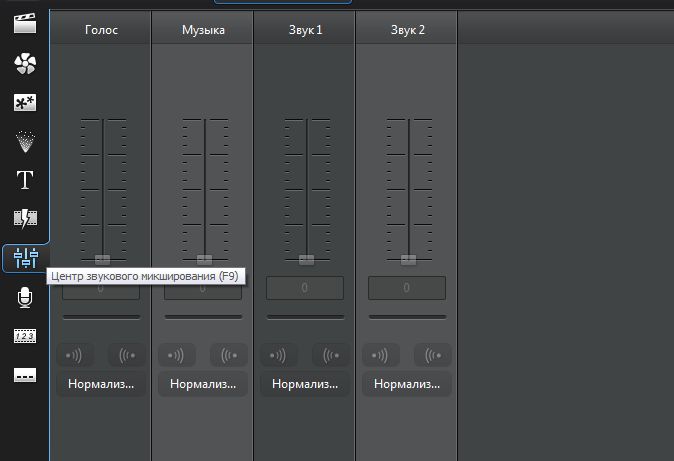Click Normalize button under Голос channel
674x461 pixels.
tap(101, 384)
